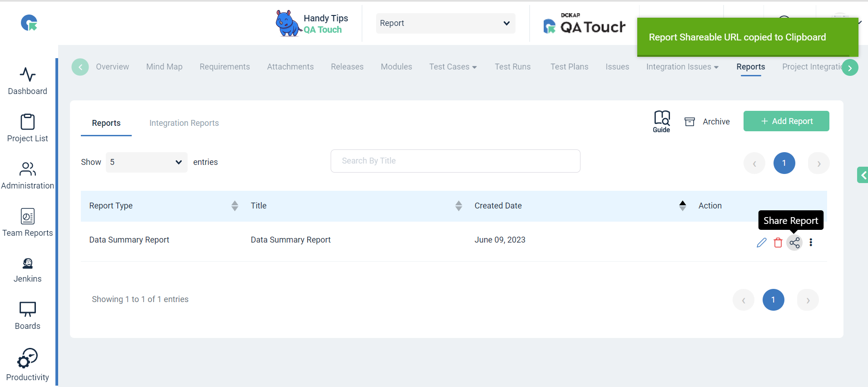Switch to the Mind Map tab
This screenshot has width=868, height=387.
coord(164,67)
